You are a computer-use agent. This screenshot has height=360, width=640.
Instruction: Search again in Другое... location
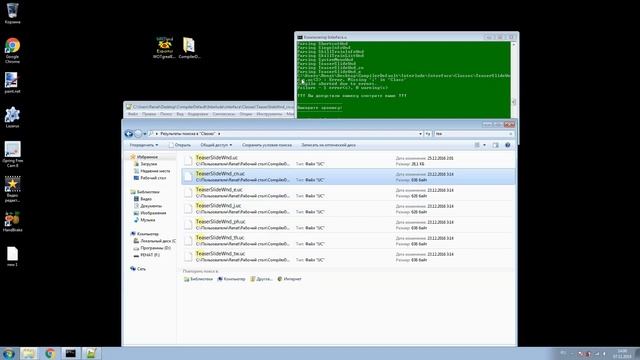coord(261,279)
